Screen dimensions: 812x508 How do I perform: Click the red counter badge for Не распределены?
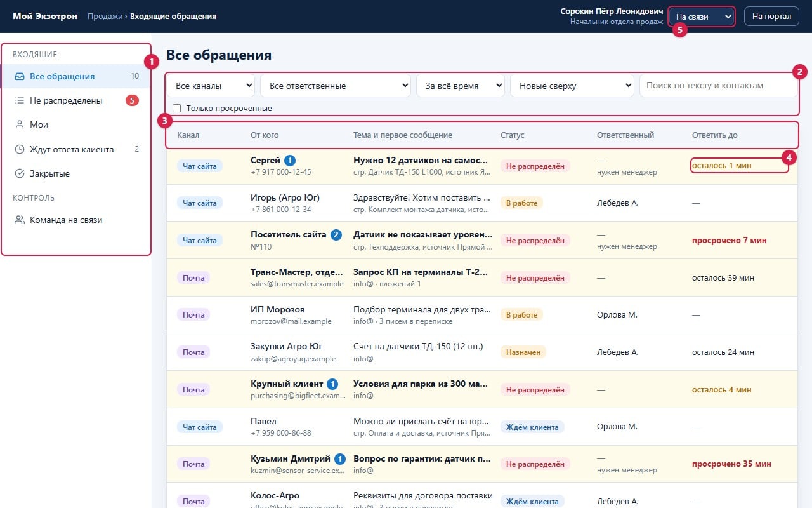pyautogui.click(x=132, y=100)
